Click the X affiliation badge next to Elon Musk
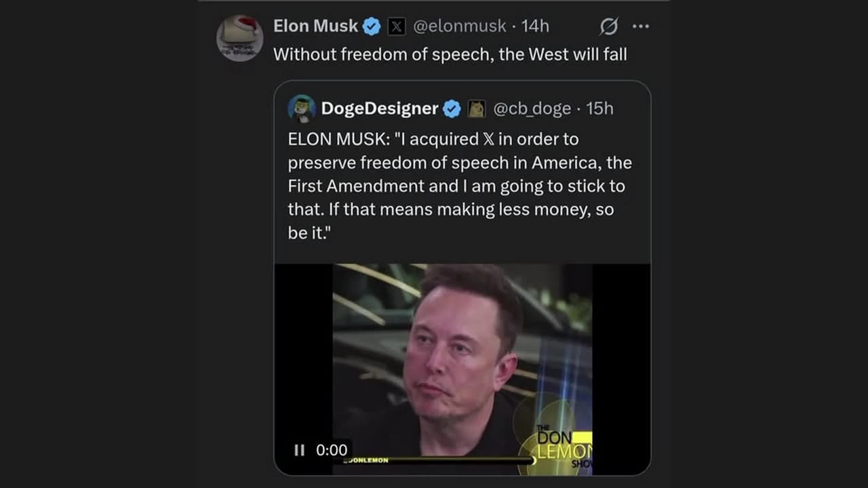Viewport: 868px width, 488px height. pyautogui.click(x=397, y=27)
